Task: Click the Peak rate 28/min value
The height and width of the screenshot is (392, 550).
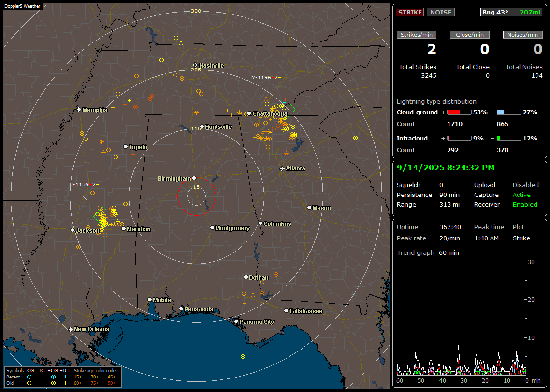Action: [450, 238]
